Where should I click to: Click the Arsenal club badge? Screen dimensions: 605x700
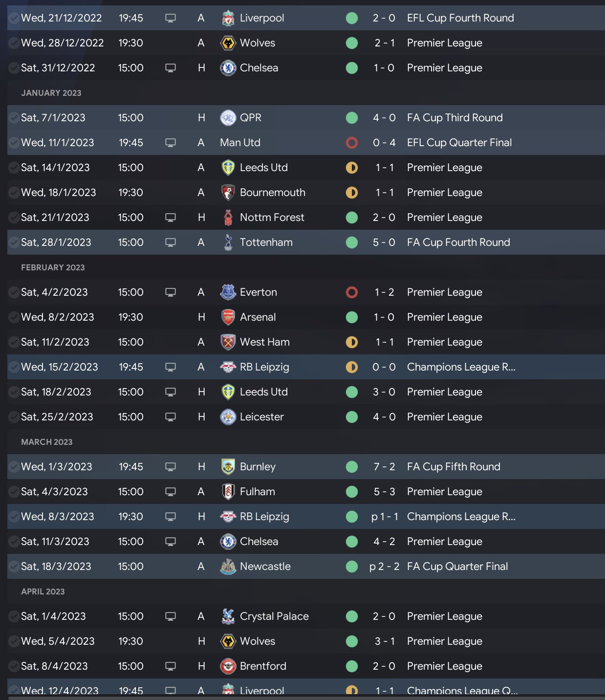point(228,317)
